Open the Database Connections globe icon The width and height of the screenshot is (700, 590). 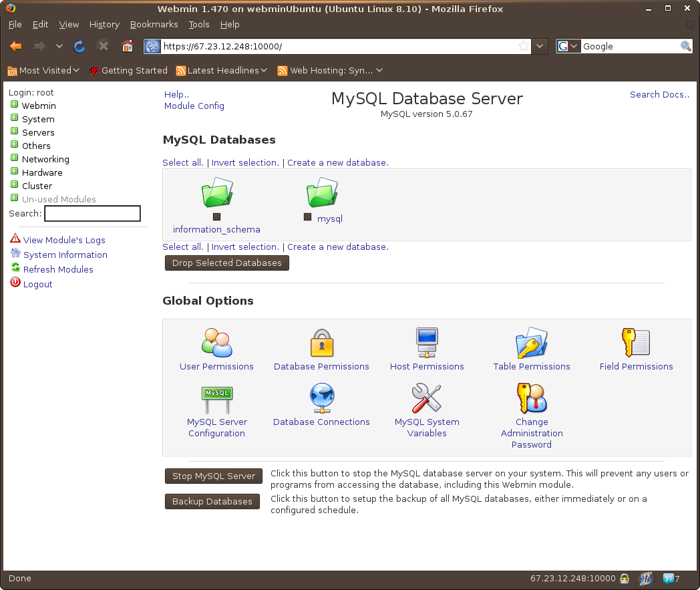[322, 398]
